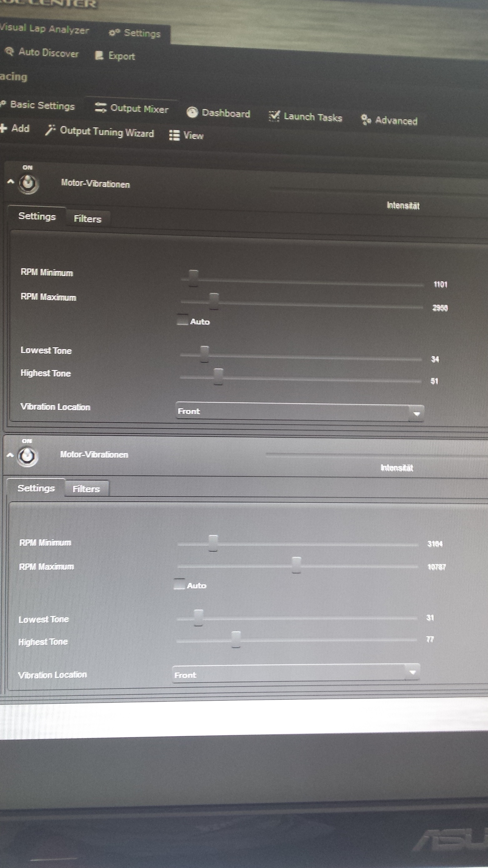
Task: Click the View list icon
Action: pos(174,135)
